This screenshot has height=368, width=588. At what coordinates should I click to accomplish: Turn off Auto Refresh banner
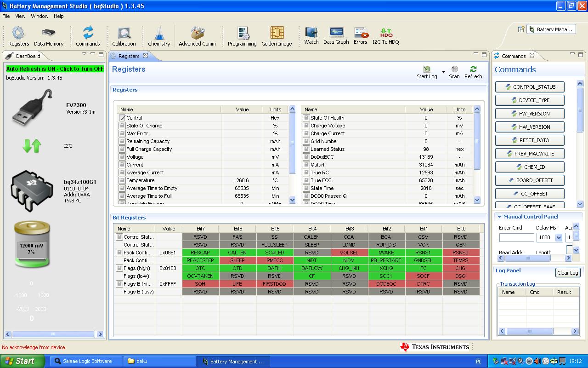point(55,69)
